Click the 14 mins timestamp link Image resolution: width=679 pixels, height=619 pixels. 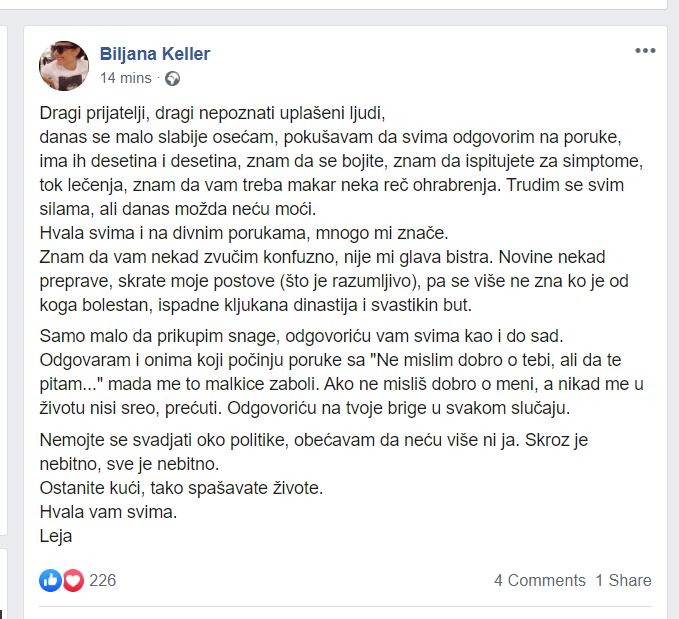(125, 78)
